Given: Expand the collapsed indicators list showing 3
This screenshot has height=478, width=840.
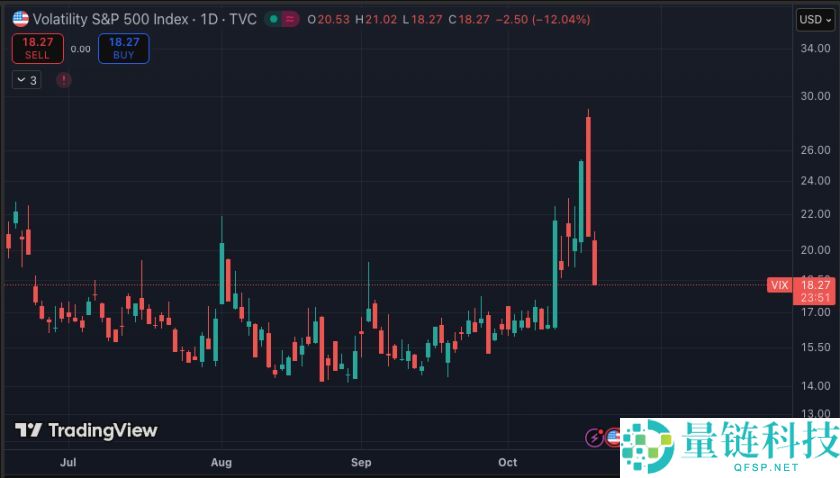Looking at the screenshot, I should click(27, 80).
